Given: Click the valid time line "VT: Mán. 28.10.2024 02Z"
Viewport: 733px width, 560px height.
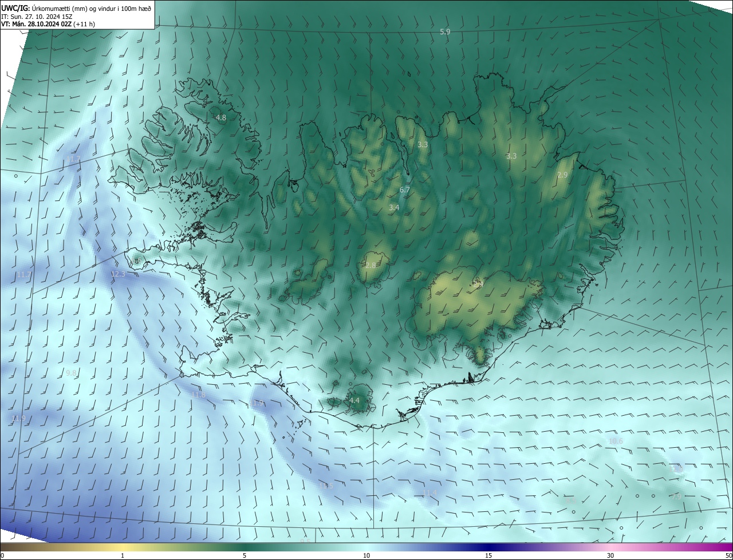Looking at the screenshot, I should [37, 24].
